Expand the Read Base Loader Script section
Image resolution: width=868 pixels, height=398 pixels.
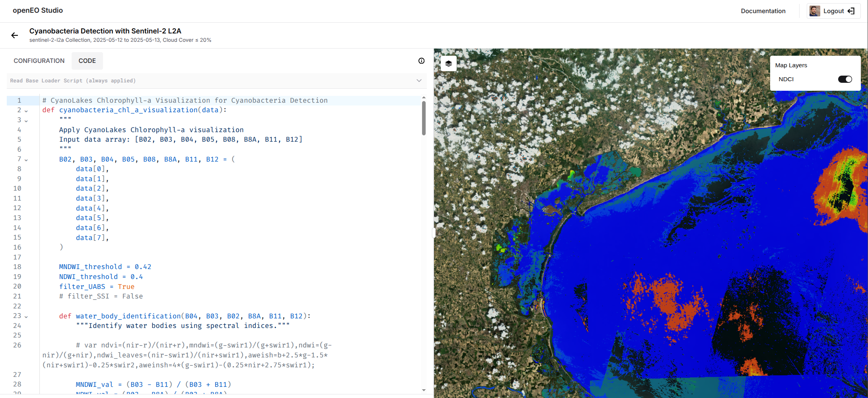[x=418, y=80]
